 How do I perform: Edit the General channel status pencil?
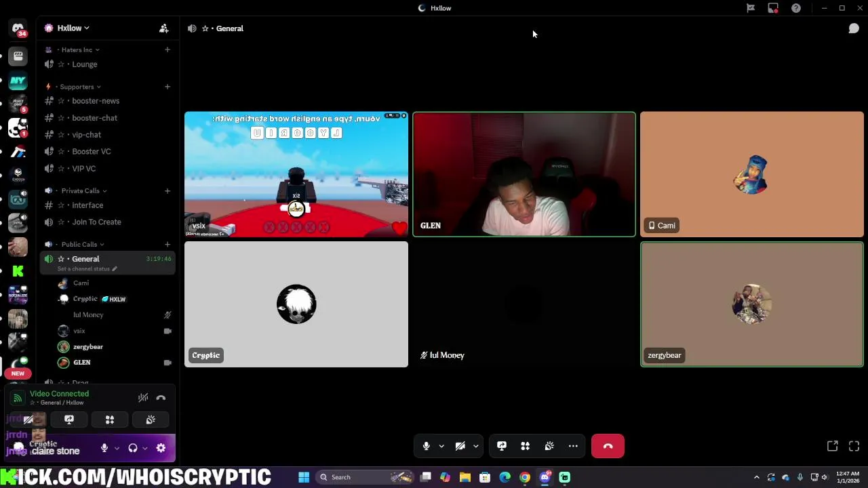(115, 269)
